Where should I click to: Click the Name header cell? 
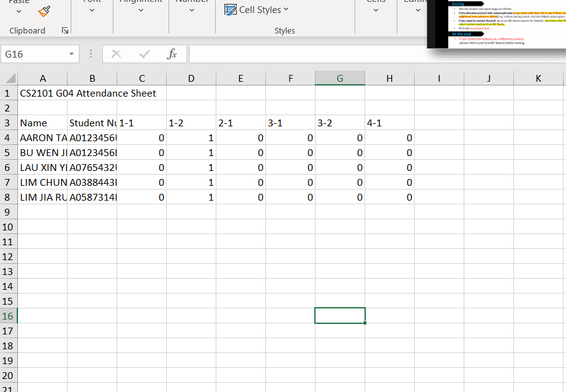(x=43, y=123)
